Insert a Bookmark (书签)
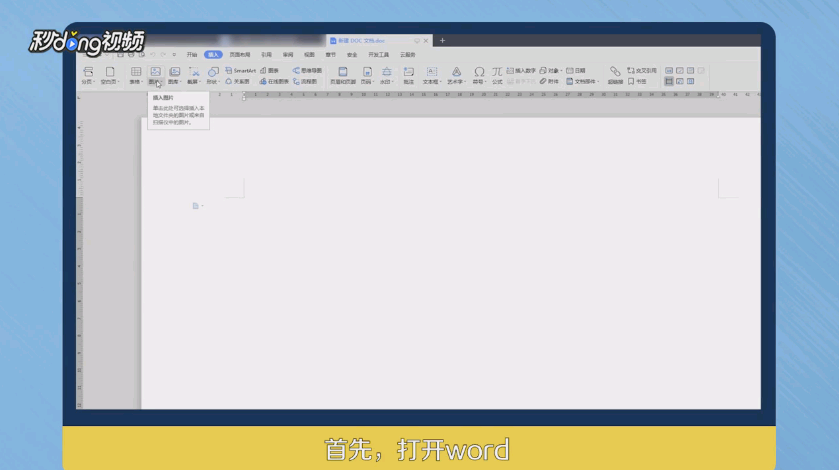This screenshot has width=839, height=470. pos(637,81)
